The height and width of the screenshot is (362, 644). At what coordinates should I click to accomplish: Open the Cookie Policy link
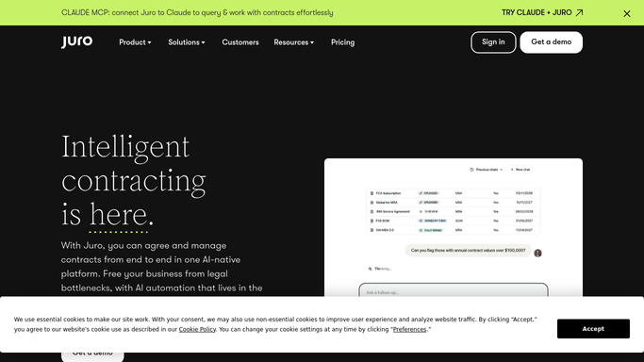tap(197, 329)
